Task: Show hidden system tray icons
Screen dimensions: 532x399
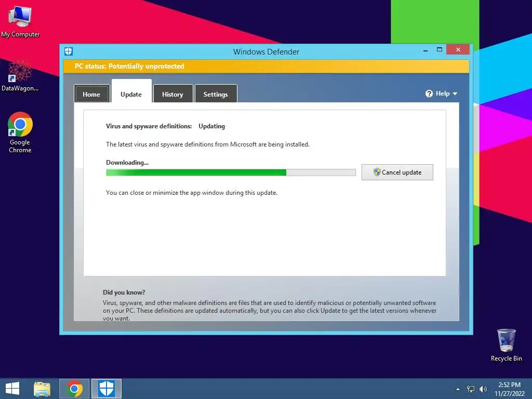Action: click(x=458, y=389)
